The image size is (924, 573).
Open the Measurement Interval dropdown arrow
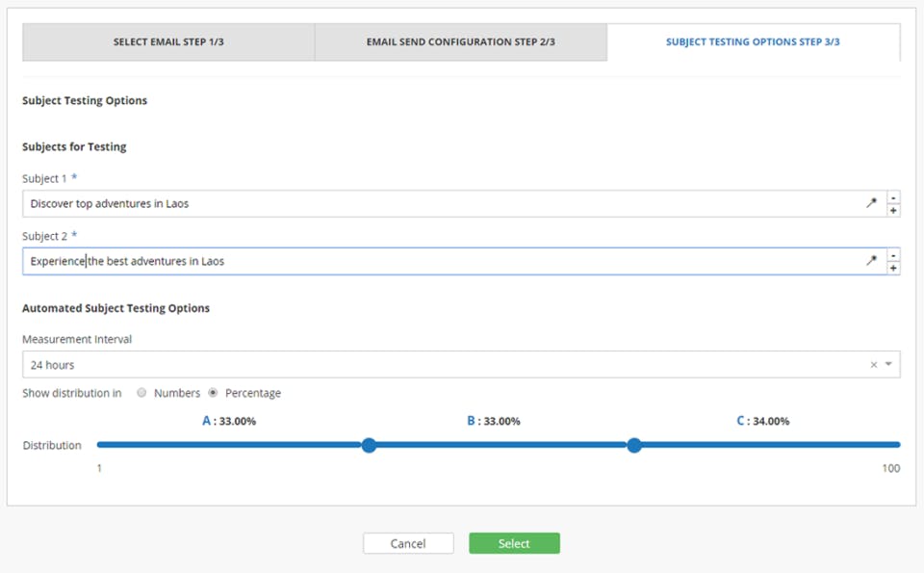point(888,365)
